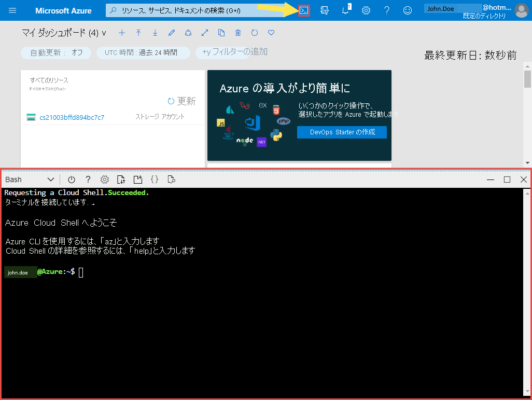Focus the resource search box
This screenshot has height=400, width=532.
[x=195, y=10]
